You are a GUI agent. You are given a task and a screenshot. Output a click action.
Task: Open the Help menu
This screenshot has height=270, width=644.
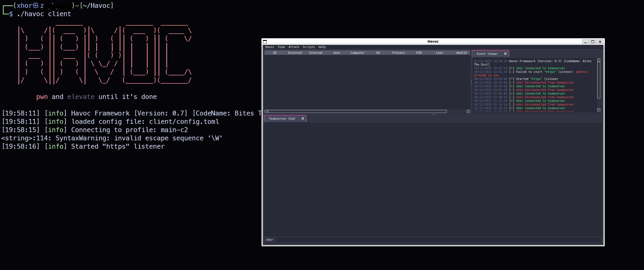pos(322,47)
